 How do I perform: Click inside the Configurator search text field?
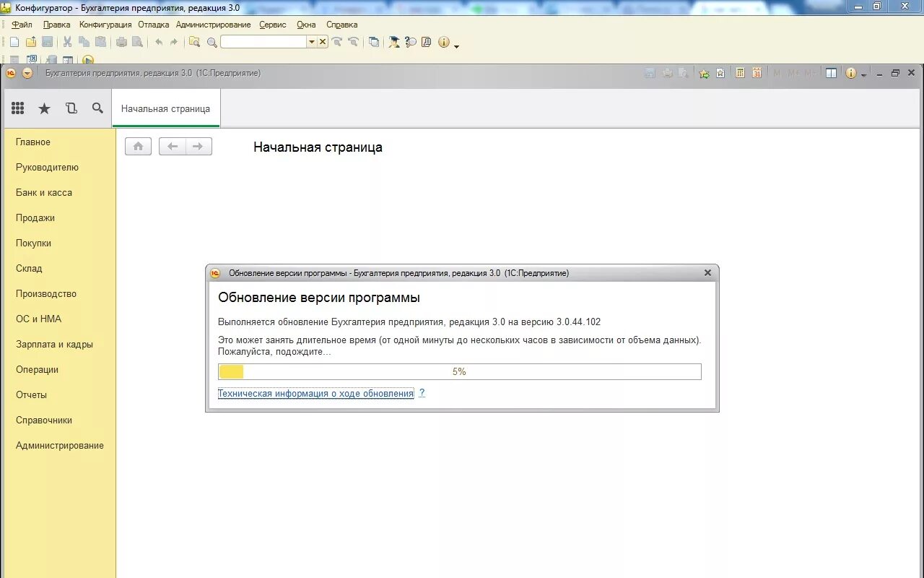263,42
